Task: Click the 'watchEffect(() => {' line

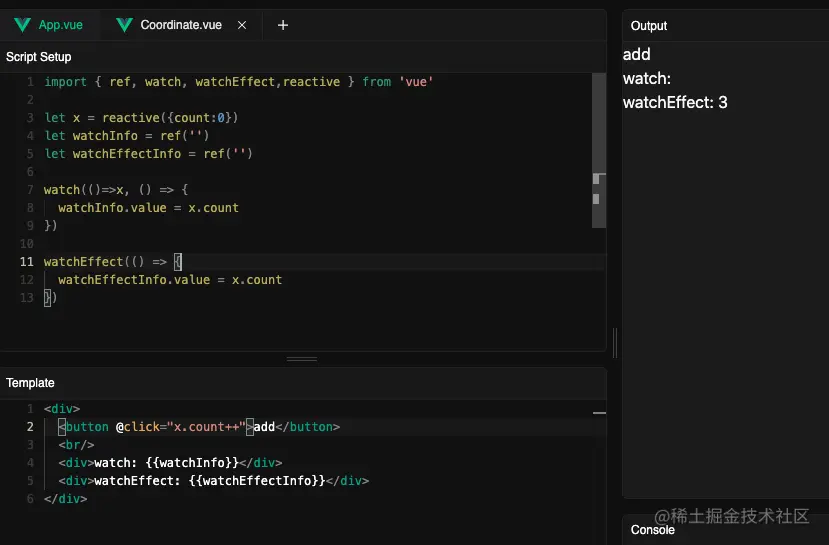Action: pos(113,262)
